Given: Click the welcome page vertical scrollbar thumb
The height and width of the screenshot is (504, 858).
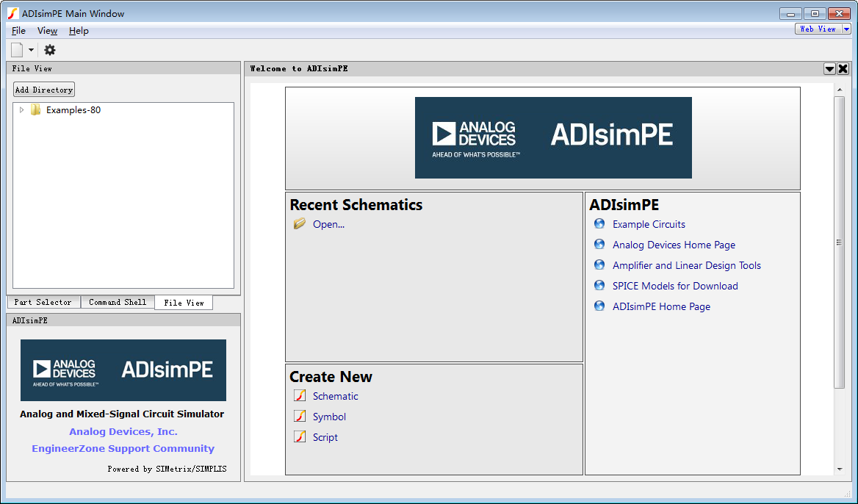Looking at the screenshot, I should (840, 242).
